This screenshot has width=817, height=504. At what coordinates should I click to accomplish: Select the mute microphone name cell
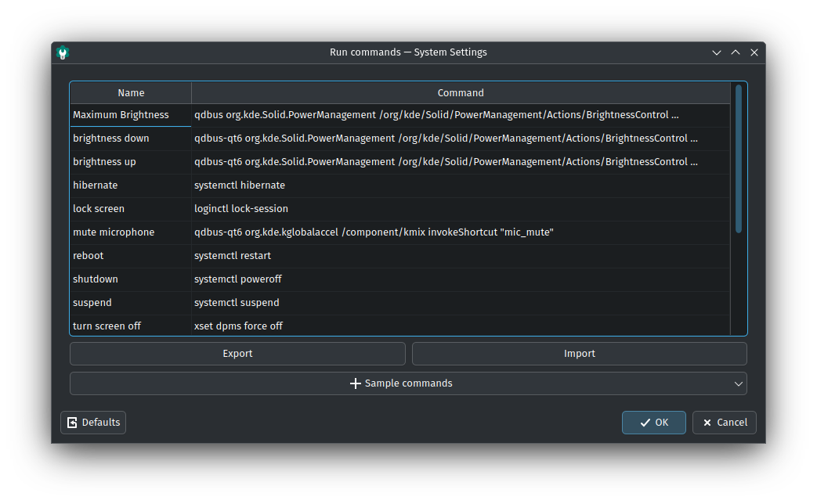(x=131, y=232)
